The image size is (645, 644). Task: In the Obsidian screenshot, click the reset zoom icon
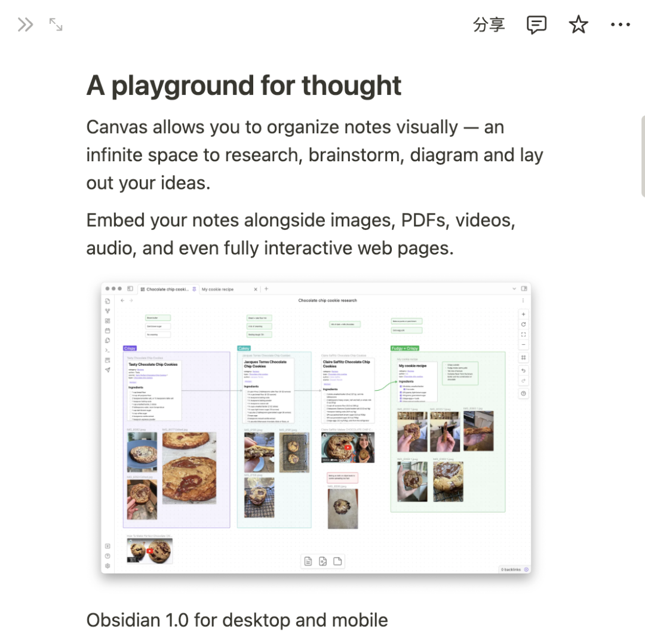(x=523, y=324)
